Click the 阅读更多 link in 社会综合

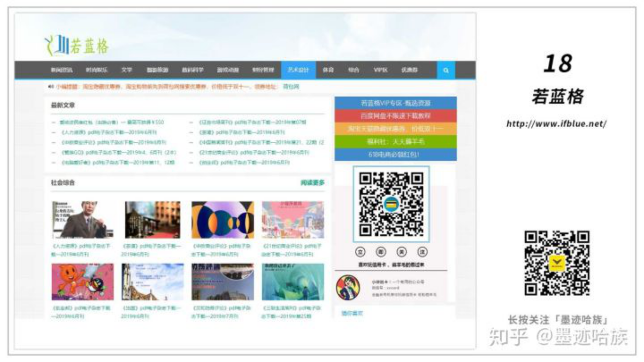point(312,183)
